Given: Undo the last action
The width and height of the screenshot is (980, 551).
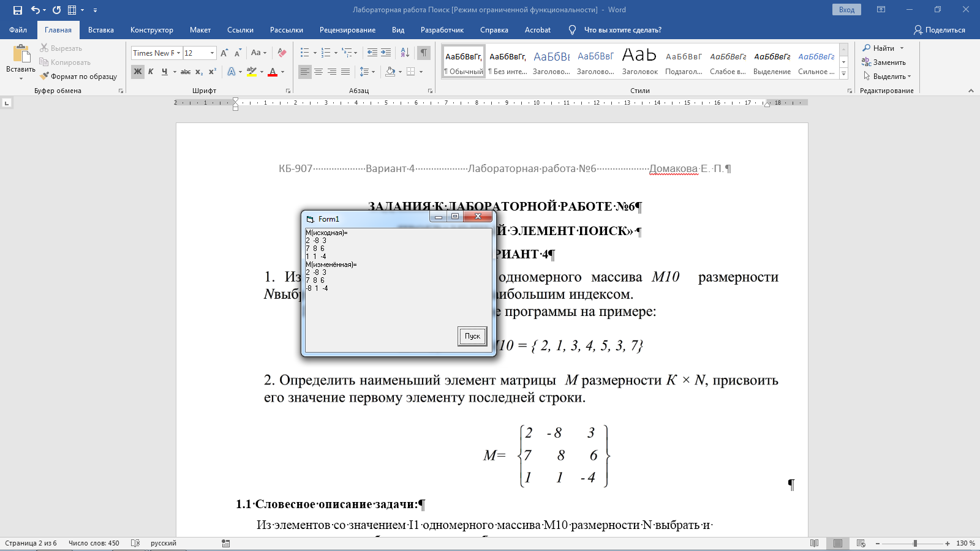Looking at the screenshot, I should [35, 10].
